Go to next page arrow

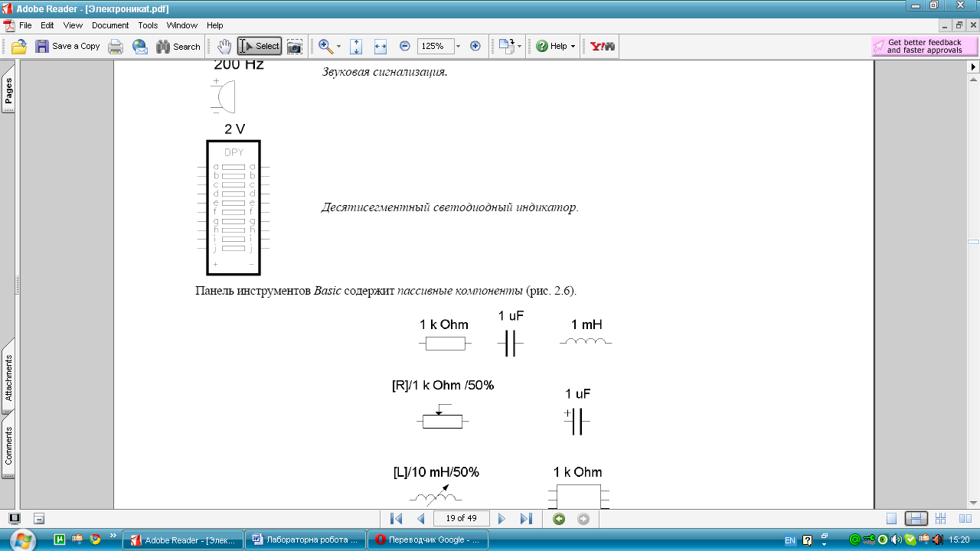click(x=501, y=518)
